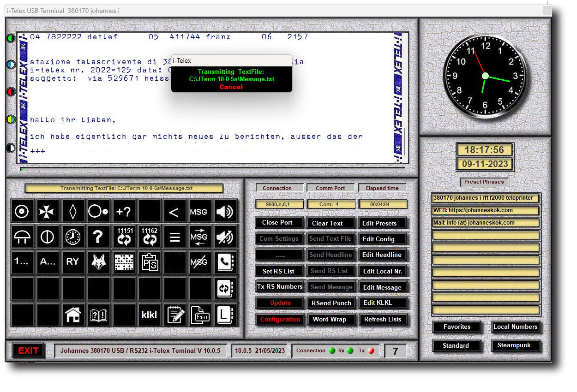This screenshot has height=392, width=577.
Task: Open the telephone book icon
Action: (x=225, y=262)
